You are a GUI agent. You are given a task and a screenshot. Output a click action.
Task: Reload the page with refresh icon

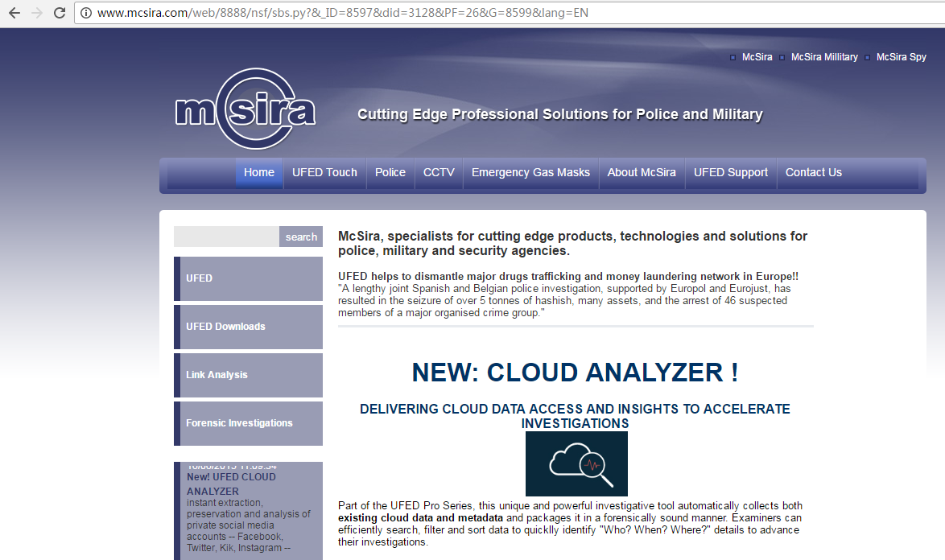point(59,13)
